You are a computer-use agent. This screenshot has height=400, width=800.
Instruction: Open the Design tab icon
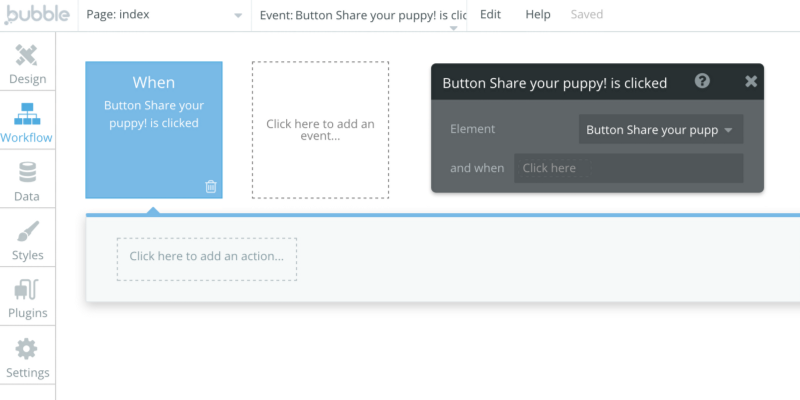[27, 57]
